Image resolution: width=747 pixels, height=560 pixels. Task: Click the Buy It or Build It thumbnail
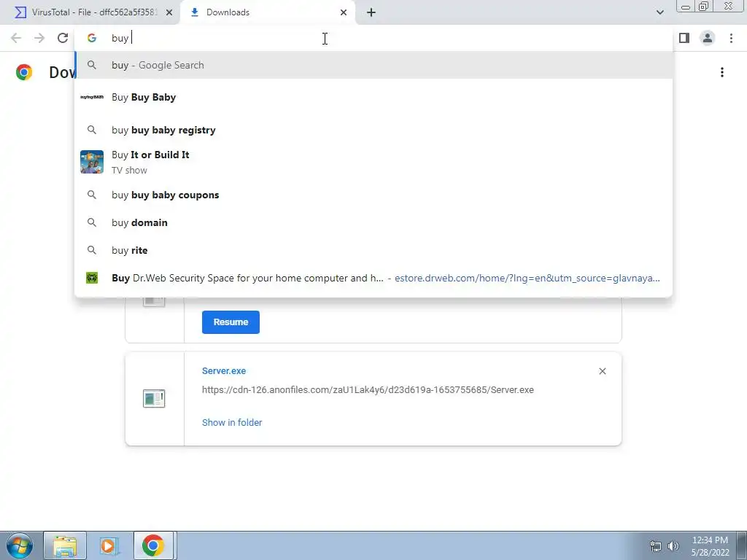(x=92, y=162)
